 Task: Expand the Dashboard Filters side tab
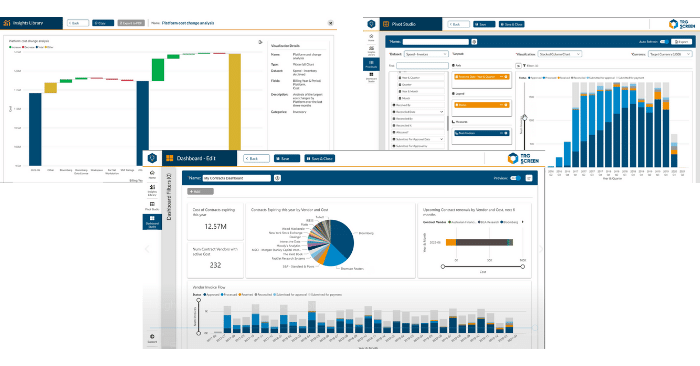coord(169,197)
